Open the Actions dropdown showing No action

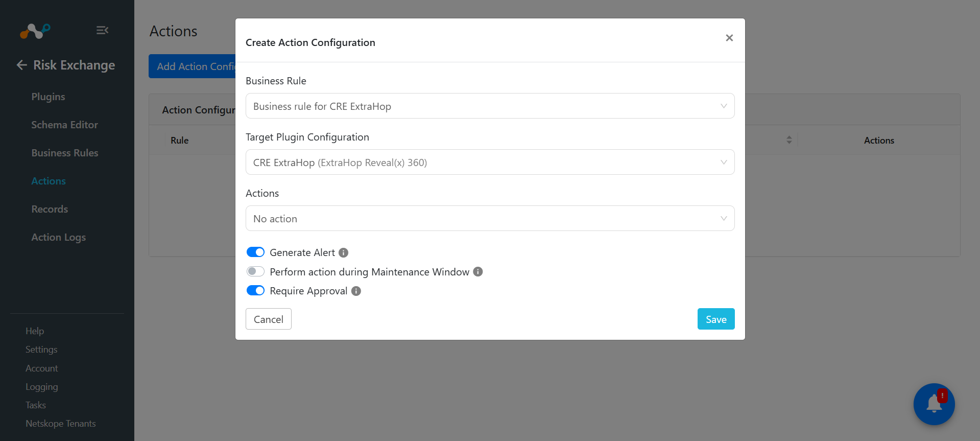coord(490,218)
